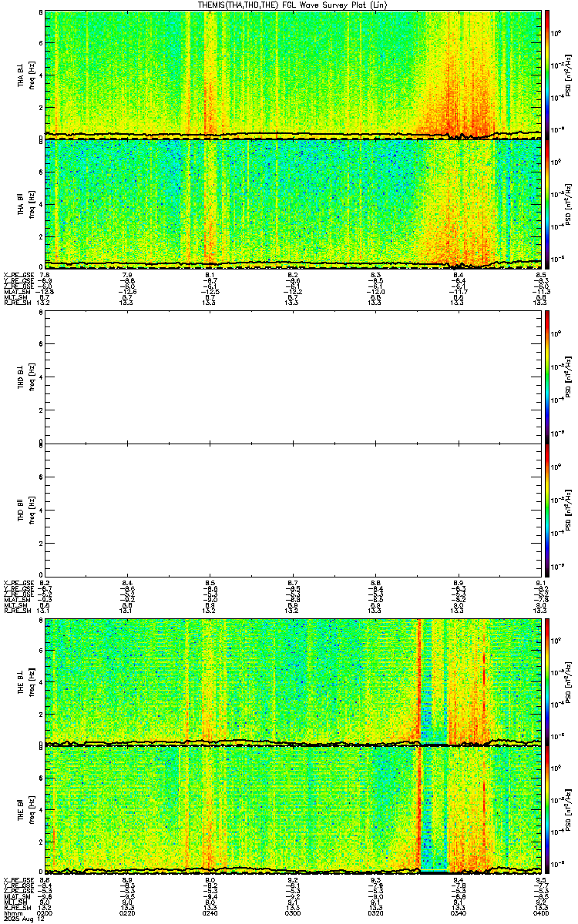Select the THE B∥ spectrogram panel

point(293,812)
